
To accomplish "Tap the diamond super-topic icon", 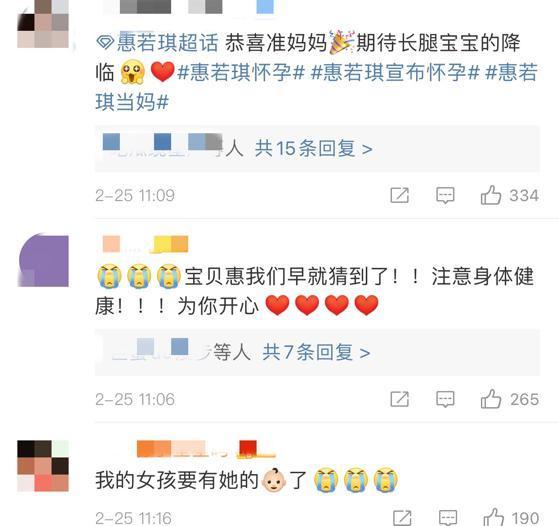I will coord(105,43).
